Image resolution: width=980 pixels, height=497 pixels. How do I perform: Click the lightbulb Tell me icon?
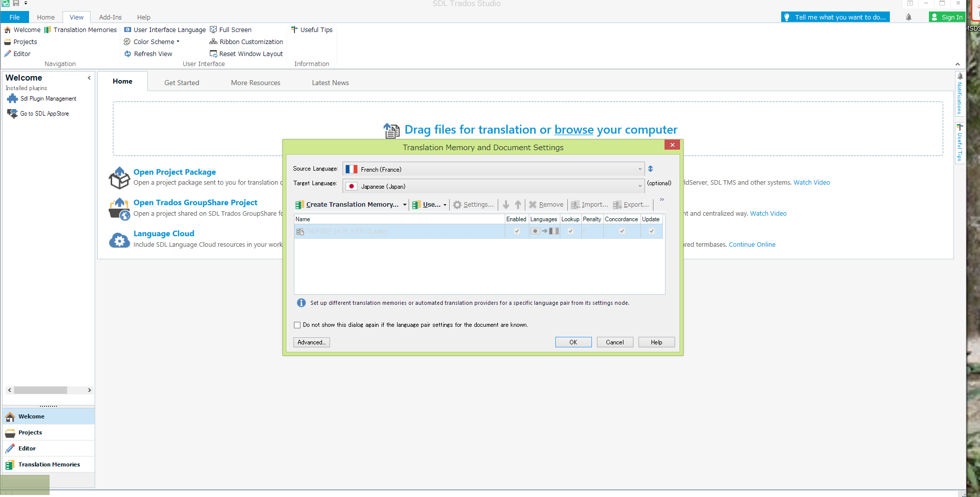[787, 17]
